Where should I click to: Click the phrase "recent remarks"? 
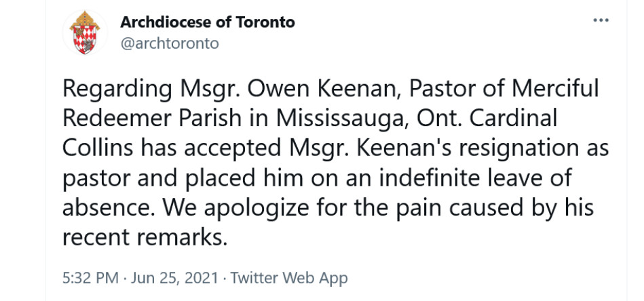coord(145,237)
